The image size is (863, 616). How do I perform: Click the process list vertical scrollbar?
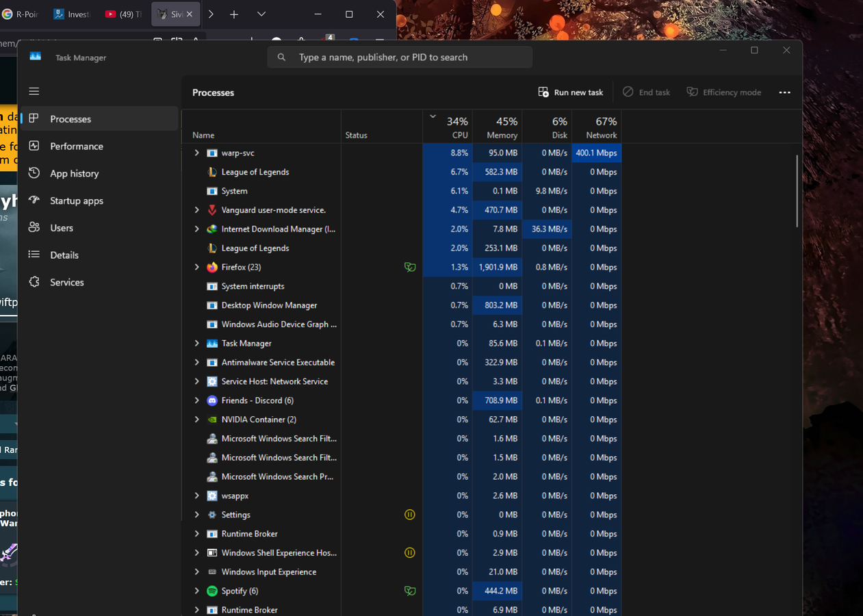tap(797, 192)
